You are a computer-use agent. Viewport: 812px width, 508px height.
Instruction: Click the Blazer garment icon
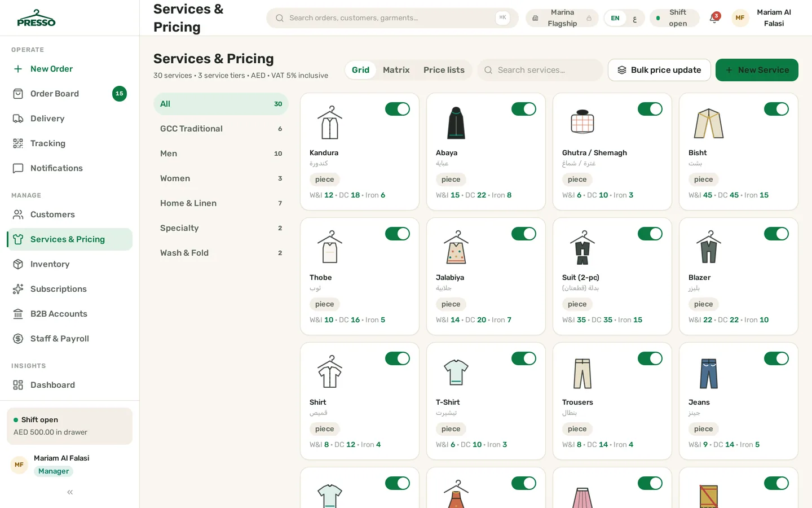[x=709, y=247]
